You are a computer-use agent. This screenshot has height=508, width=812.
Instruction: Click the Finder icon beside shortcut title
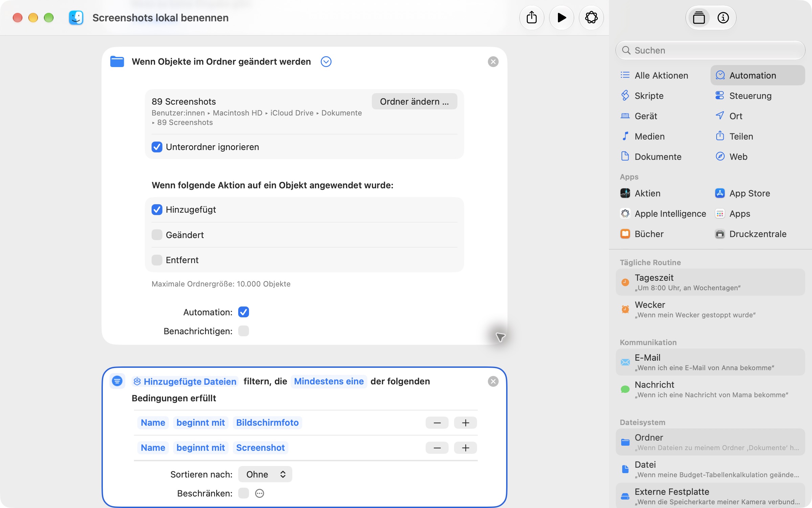(x=76, y=18)
